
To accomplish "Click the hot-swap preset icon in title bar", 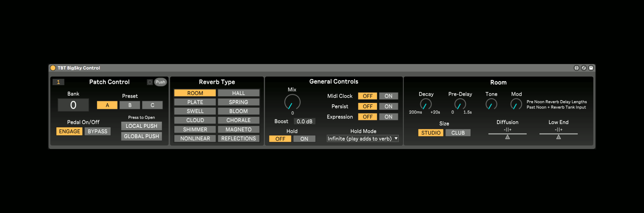I will click(x=584, y=68).
